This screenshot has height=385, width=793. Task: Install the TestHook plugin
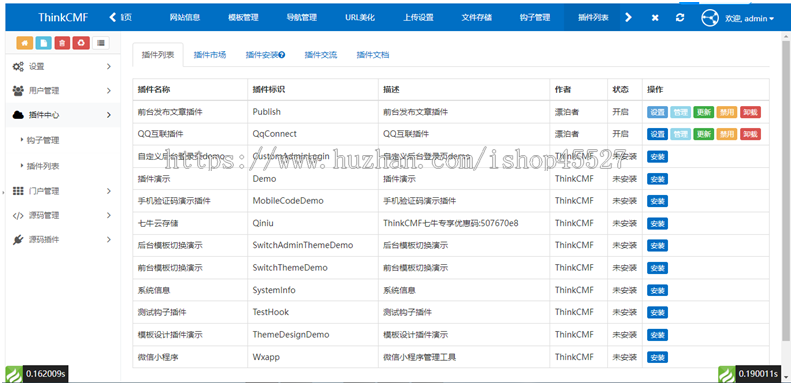[x=657, y=313]
